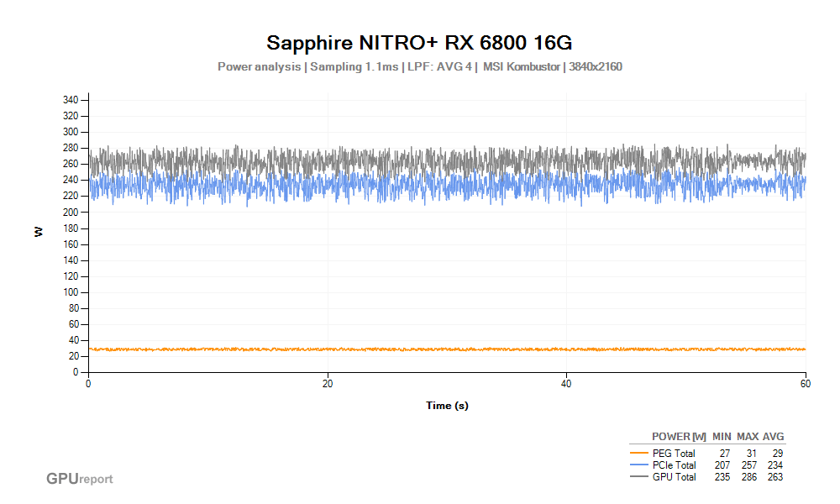The width and height of the screenshot is (840, 504).
Task: Click the PCIe Total AVG value 234
Action: (775, 465)
